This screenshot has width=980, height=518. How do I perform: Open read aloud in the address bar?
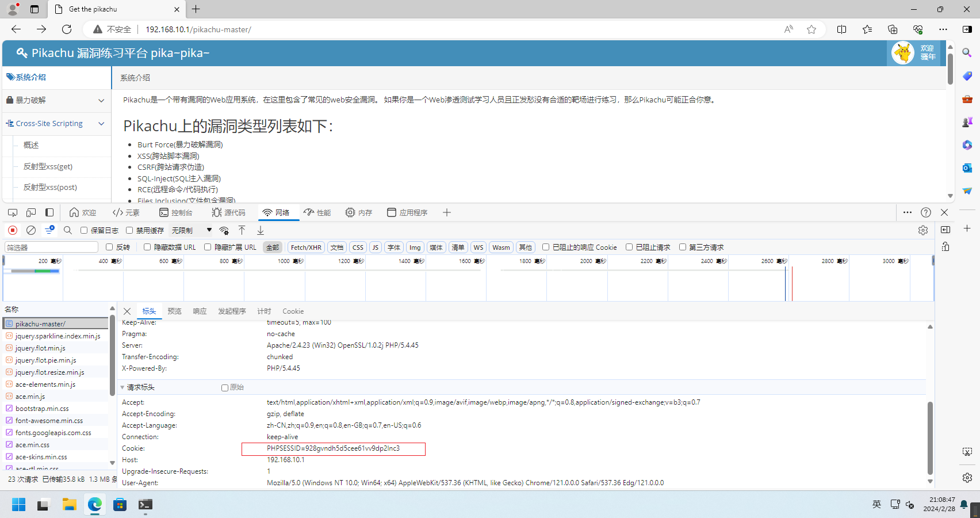click(788, 29)
